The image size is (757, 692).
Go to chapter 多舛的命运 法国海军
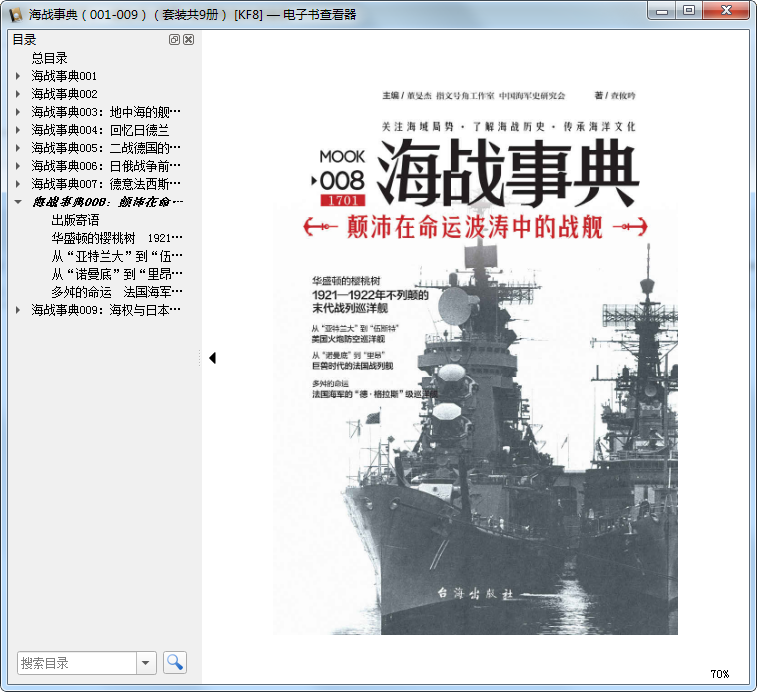(x=117, y=292)
